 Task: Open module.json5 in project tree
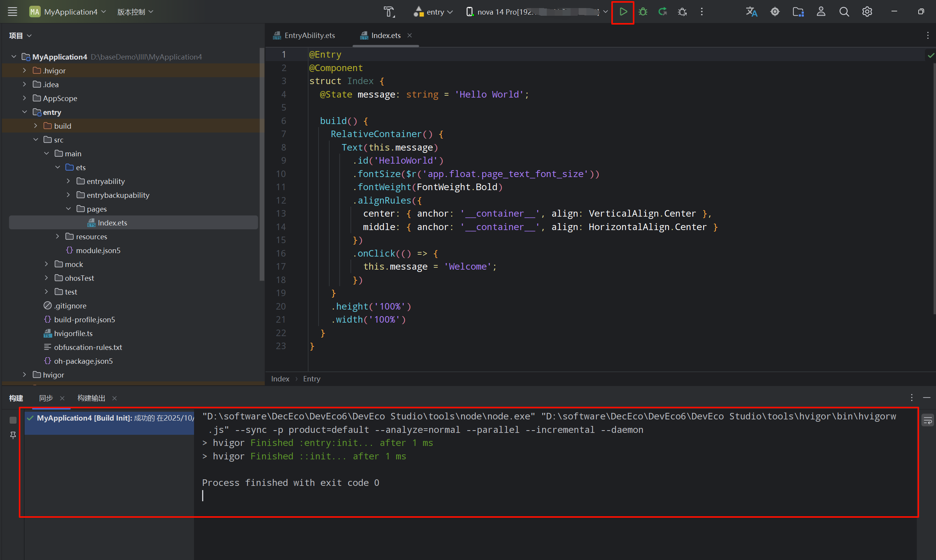tap(98, 250)
